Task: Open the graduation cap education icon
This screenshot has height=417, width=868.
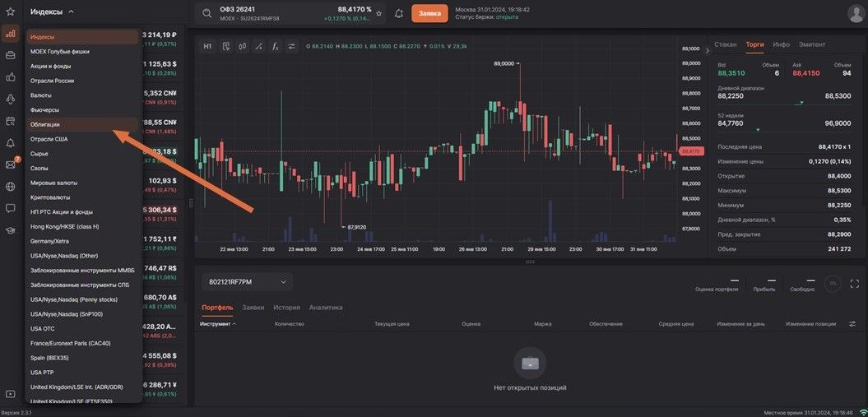Action: tap(10, 230)
